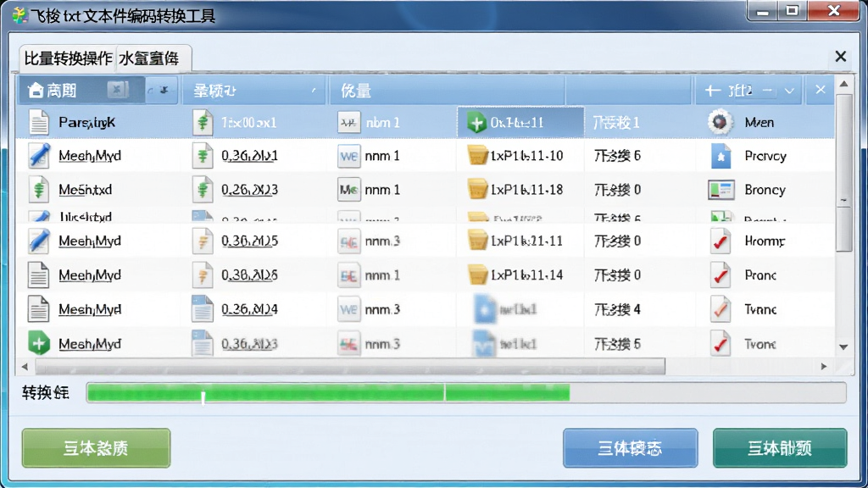Click the Me icon in the Meshtxd row
This screenshot has width=868, height=488.
coord(348,190)
